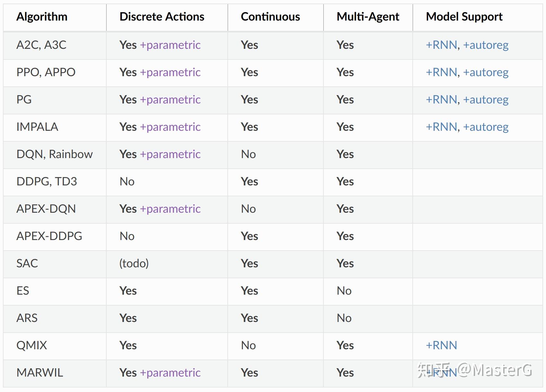Click the Multi-Agent column header

click(x=368, y=17)
